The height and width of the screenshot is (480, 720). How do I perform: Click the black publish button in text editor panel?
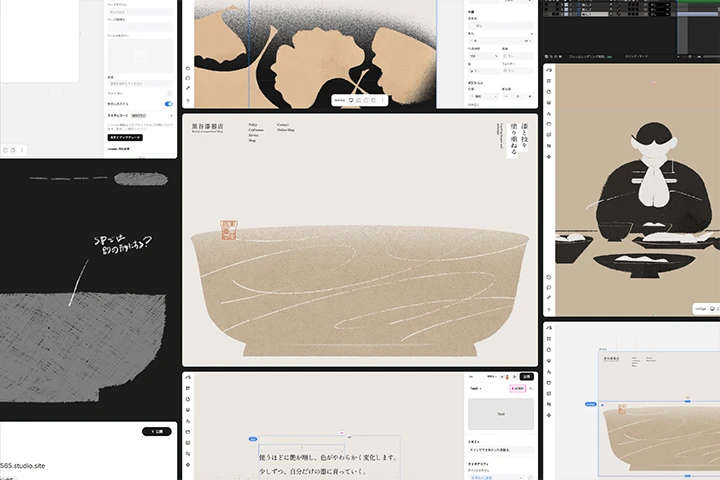[527, 377]
